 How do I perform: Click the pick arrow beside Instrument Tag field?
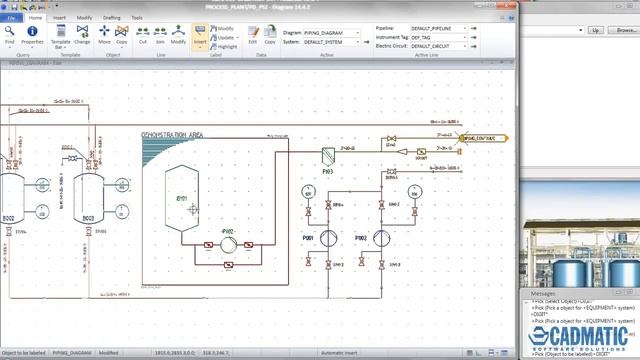click(473, 38)
